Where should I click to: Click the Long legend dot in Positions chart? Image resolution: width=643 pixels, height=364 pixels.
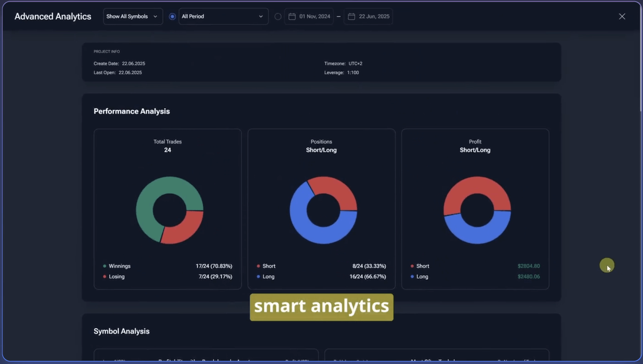pyautogui.click(x=258, y=277)
